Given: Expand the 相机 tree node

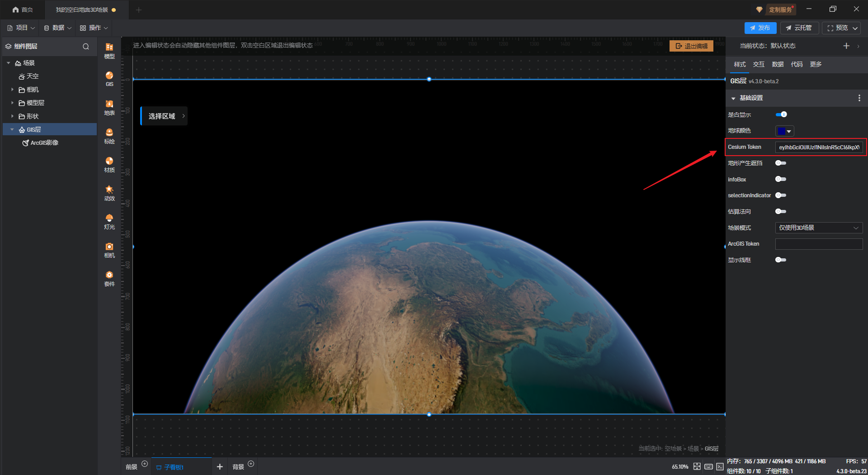Looking at the screenshot, I should [12, 90].
